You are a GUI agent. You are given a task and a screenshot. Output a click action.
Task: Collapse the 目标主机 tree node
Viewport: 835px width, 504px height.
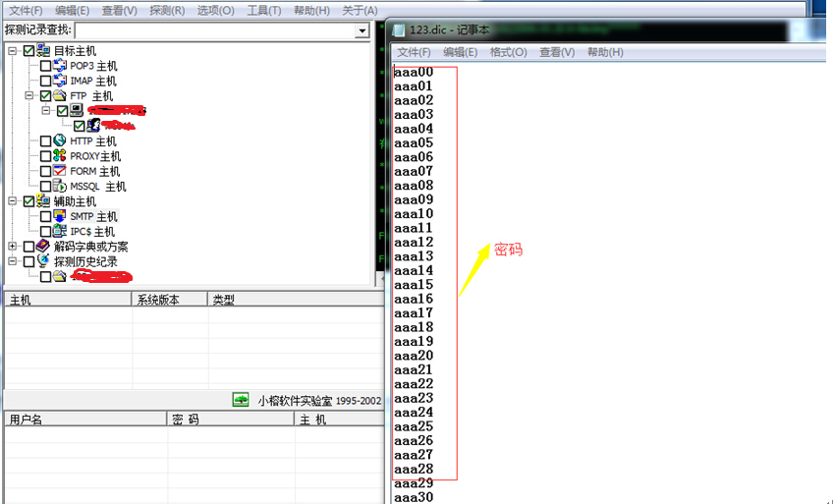coord(13,51)
